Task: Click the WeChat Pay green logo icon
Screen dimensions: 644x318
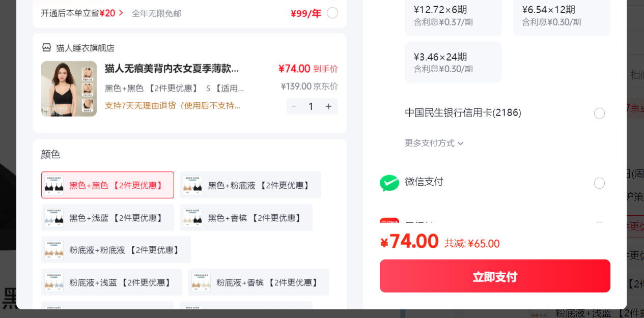Action: click(389, 183)
